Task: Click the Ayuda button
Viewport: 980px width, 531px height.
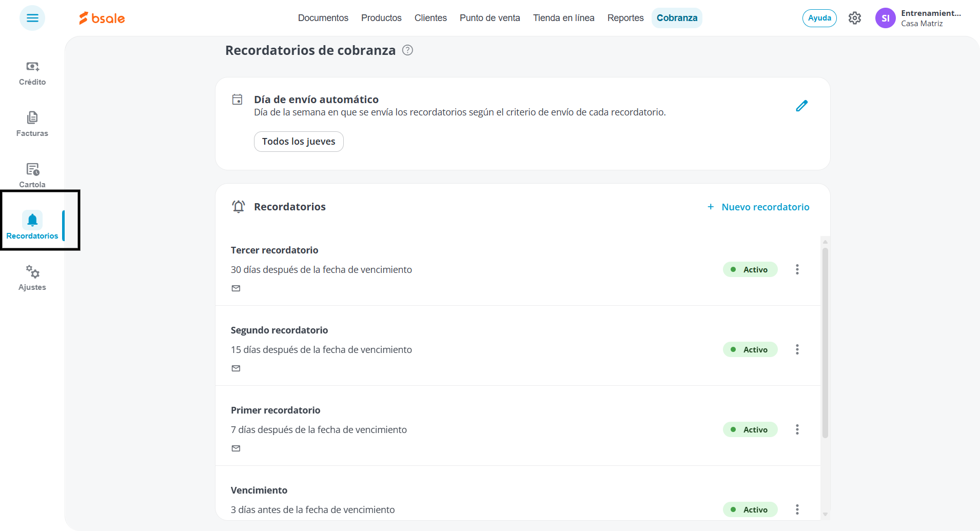Action: [820, 18]
